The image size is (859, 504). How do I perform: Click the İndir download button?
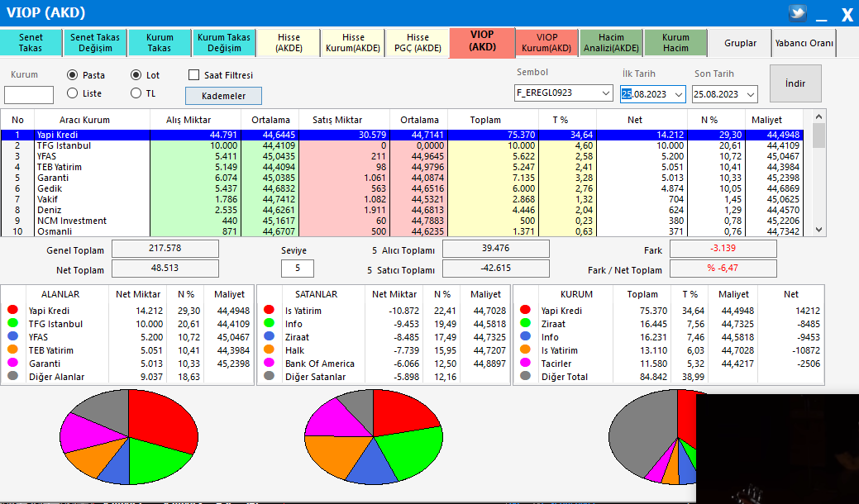tap(795, 83)
